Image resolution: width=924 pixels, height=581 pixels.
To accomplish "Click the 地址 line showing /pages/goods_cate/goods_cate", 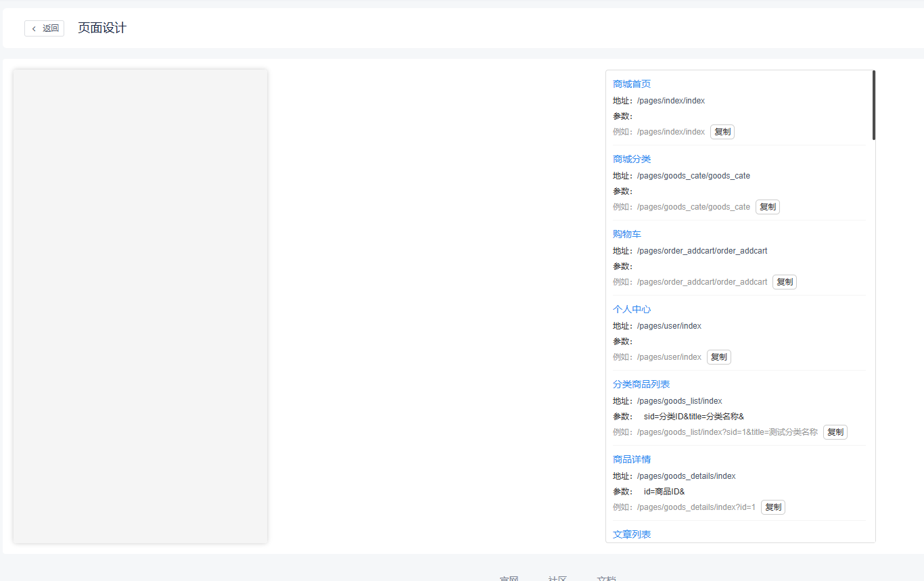I will click(681, 176).
